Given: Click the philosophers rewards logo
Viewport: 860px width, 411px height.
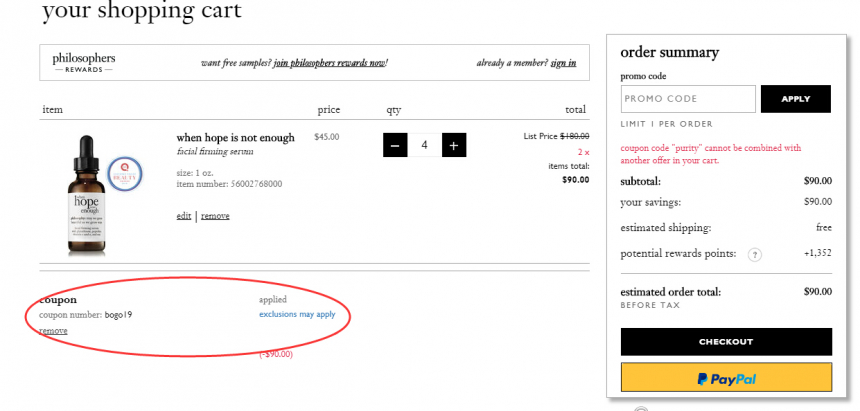Looking at the screenshot, I should (x=84, y=63).
